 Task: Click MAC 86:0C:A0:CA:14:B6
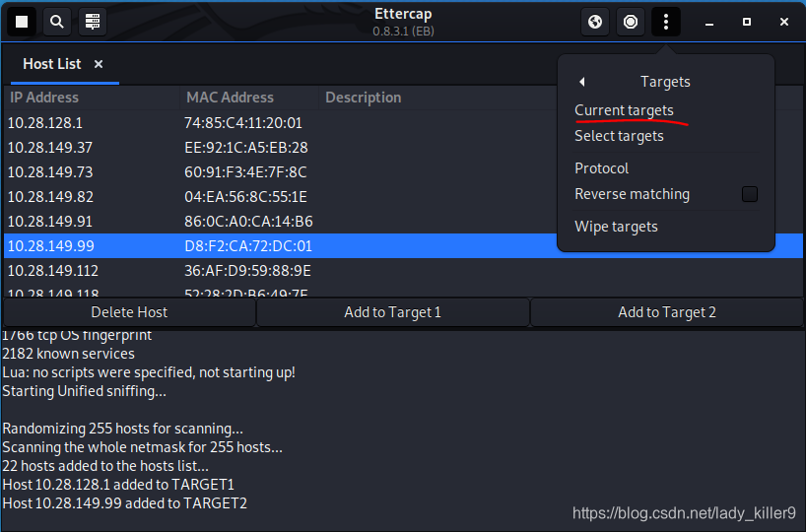[248, 222]
